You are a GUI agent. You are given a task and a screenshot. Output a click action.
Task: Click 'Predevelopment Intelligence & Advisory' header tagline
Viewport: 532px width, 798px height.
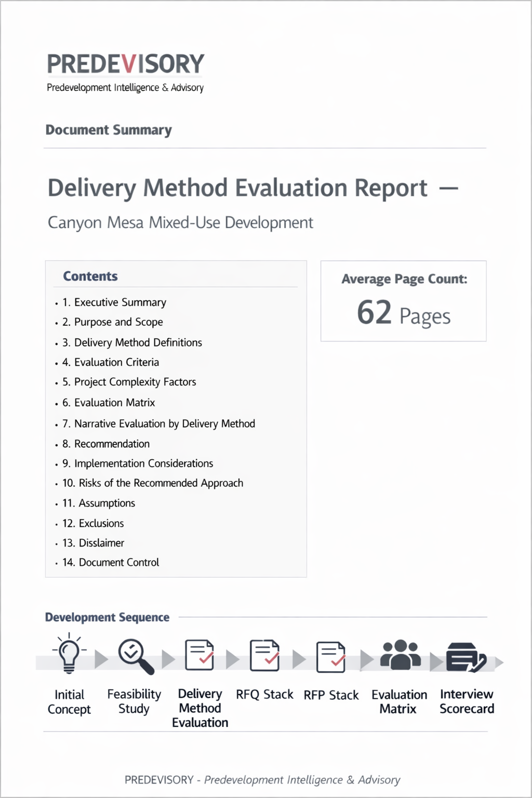pos(125,87)
